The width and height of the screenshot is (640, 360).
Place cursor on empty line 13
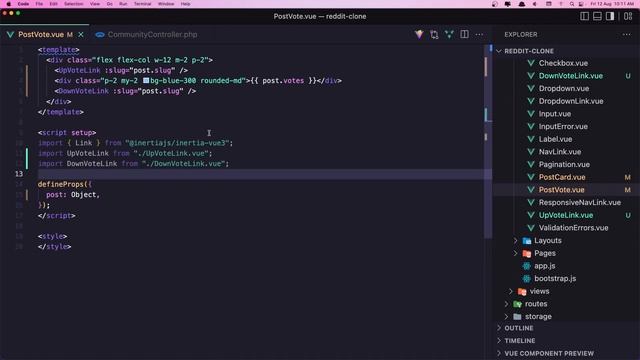[x=261, y=174]
